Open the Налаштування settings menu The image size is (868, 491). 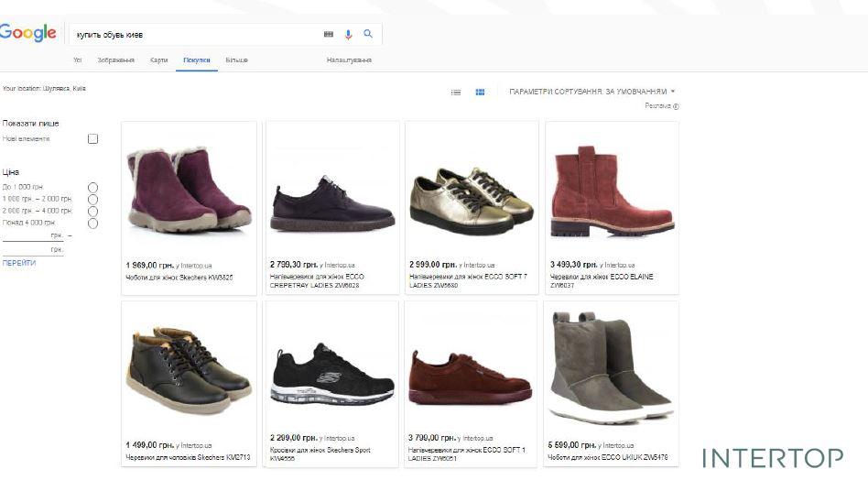click(349, 60)
